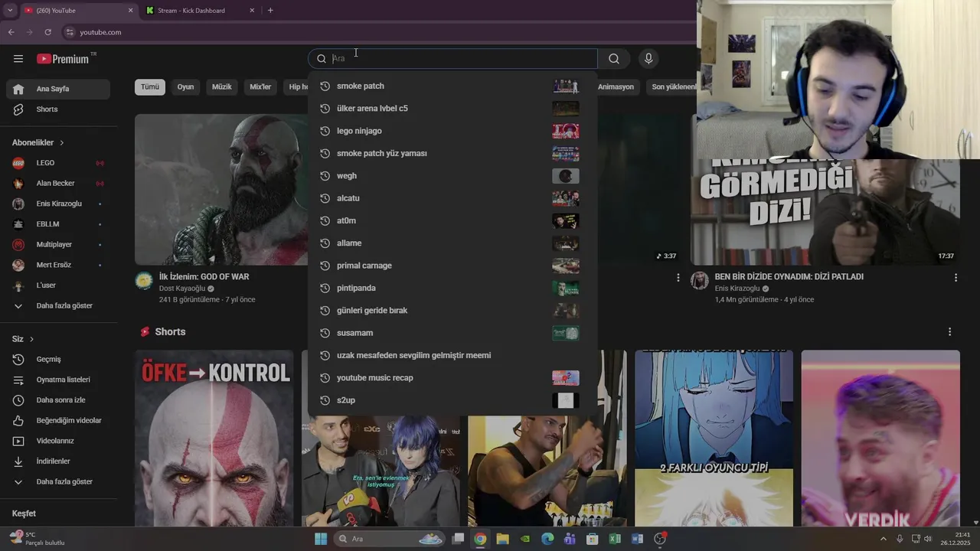
Task: Open Videolarınız page
Action: pos(58,441)
